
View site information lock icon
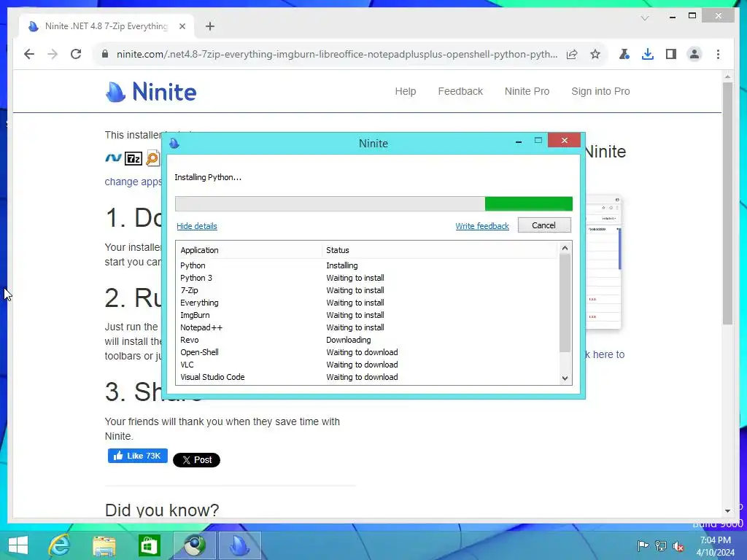pos(105,54)
